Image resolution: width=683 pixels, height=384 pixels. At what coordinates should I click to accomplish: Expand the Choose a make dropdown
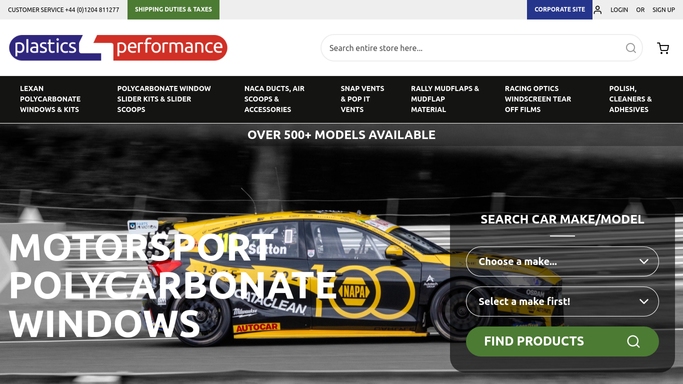(562, 261)
